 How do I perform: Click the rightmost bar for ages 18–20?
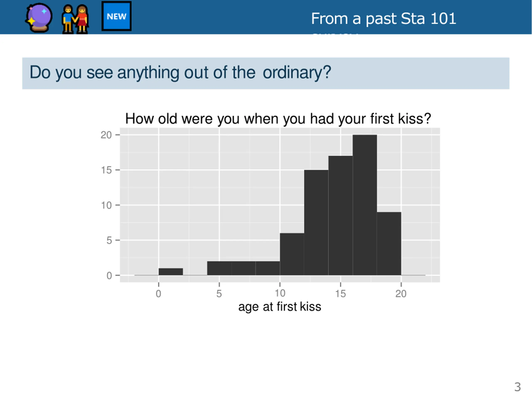tap(389, 244)
